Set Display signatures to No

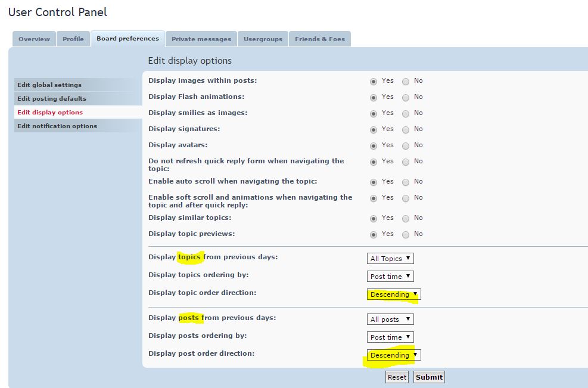[406, 129]
